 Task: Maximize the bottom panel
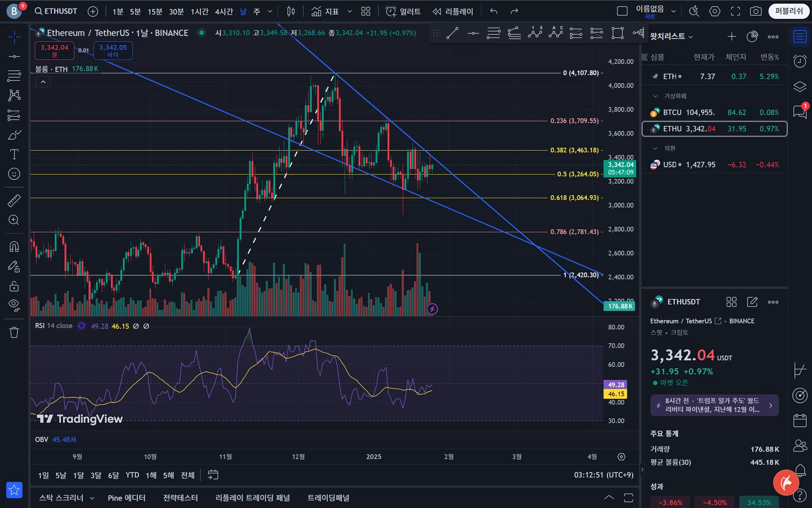(x=628, y=498)
